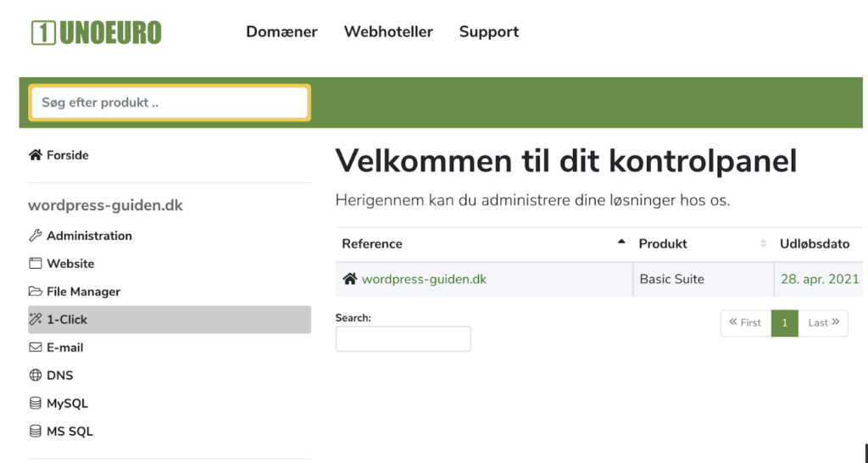Click the UnoEuro logo
This screenshot has width=868, height=463.
click(97, 33)
